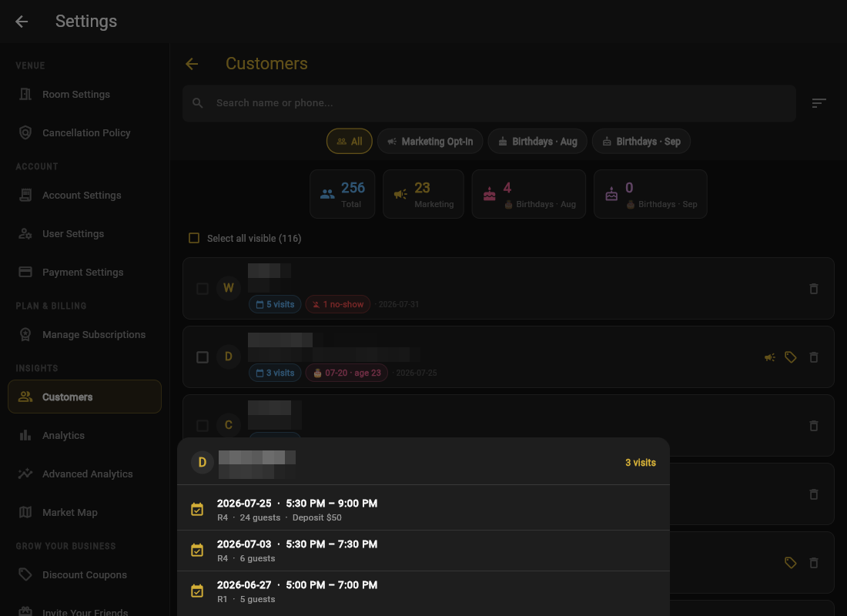The image size is (847, 616).
Task: Open the 2026-07-25 booking row
Action: 423,510
